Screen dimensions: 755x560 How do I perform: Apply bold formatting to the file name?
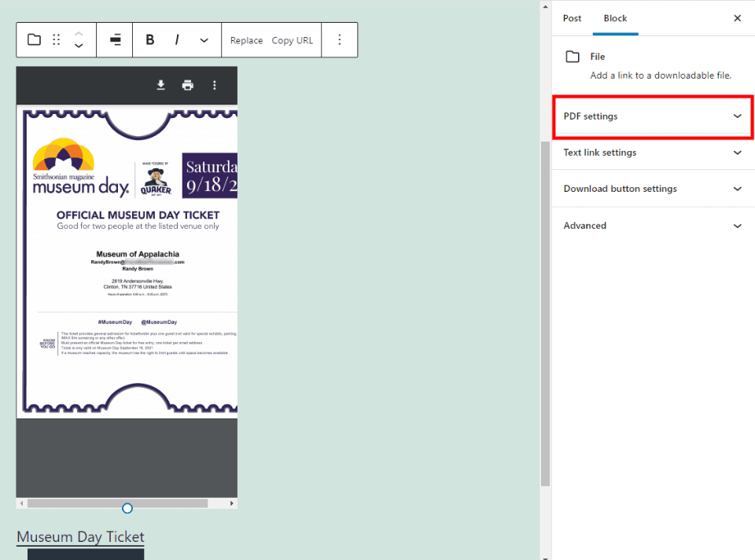pos(149,39)
